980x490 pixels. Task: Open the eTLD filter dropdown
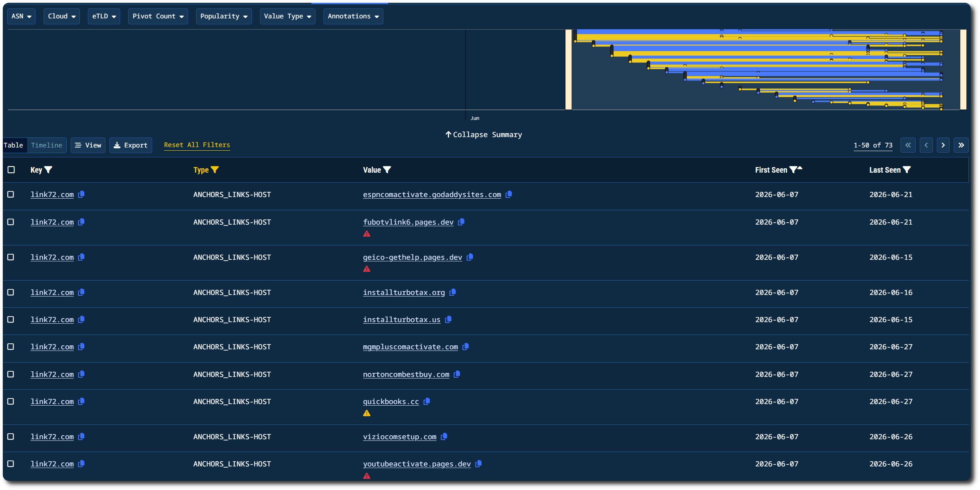click(x=104, y=16)
